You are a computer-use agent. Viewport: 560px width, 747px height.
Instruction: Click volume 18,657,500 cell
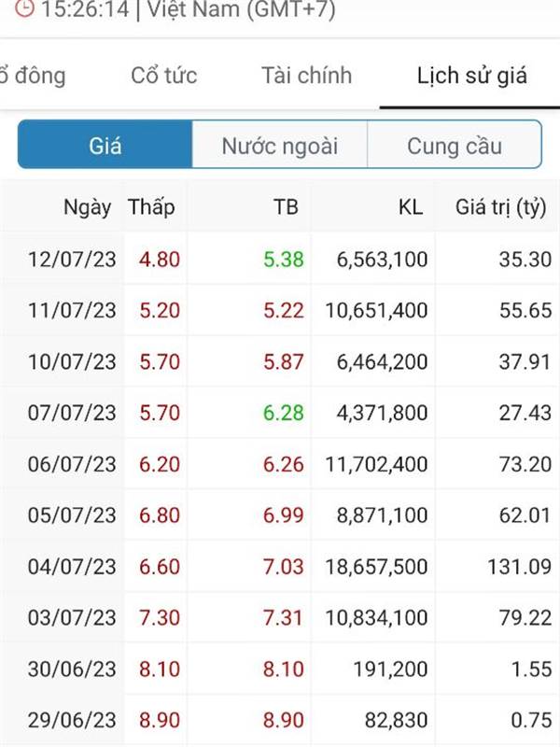tap(376, 567)
